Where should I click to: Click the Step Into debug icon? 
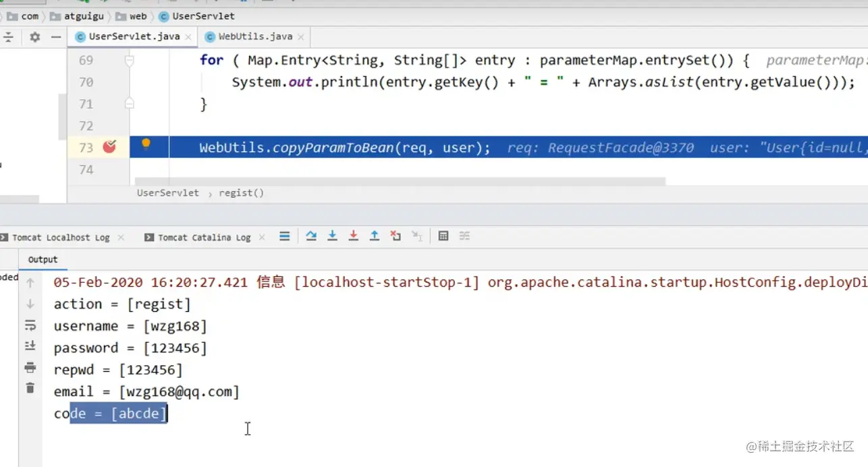332,236
